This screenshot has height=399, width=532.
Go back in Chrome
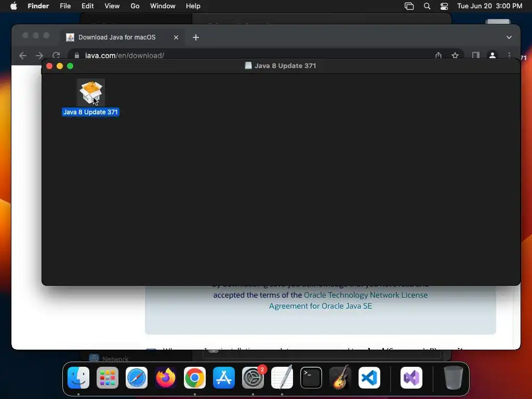pos(23,55)
